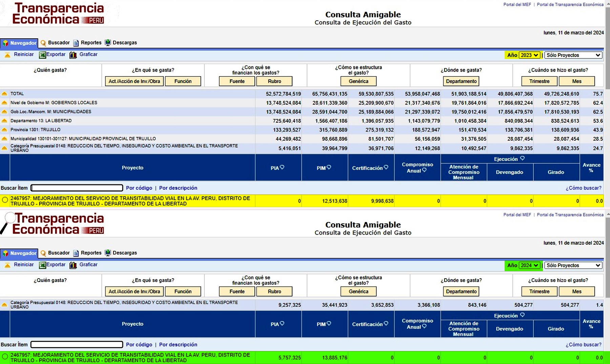Open the Año 2023 year dropdown
This screenshot has height=364, width=610.
click(529, 55)
